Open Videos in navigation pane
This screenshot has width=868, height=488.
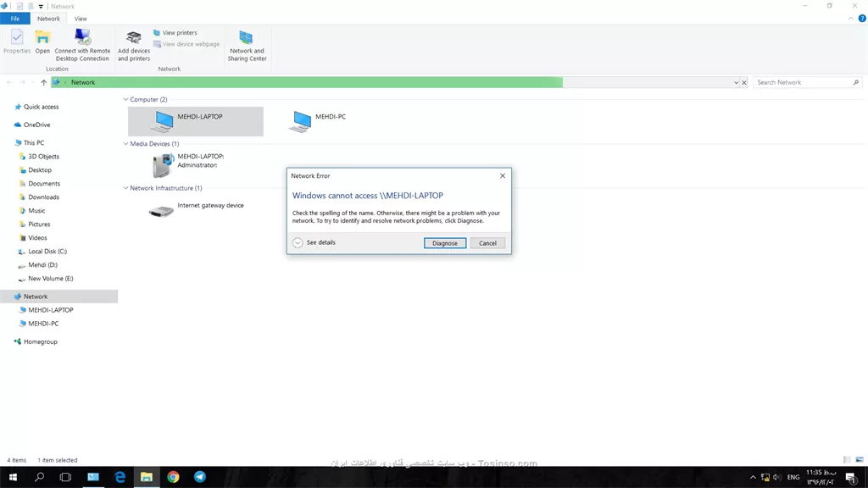(x=33, y=238)
